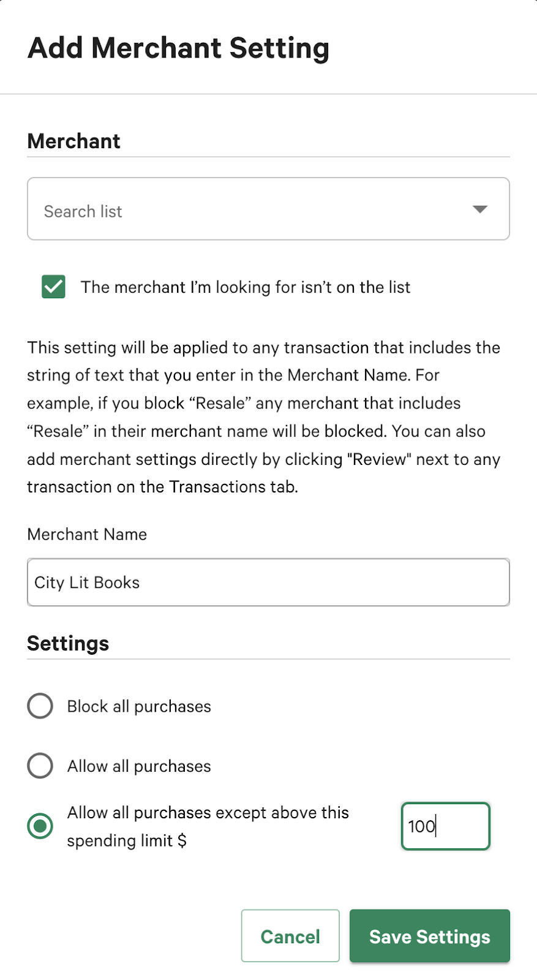Click the dropdown arrow in Merchant search list
This screenshot has height=980, width=537.
[480, 209]
